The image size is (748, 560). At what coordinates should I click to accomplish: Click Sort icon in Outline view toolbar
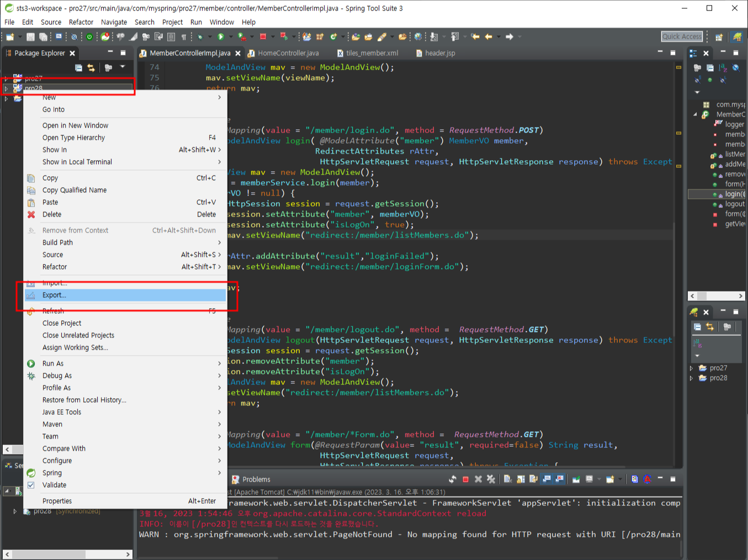coord(723,67)
